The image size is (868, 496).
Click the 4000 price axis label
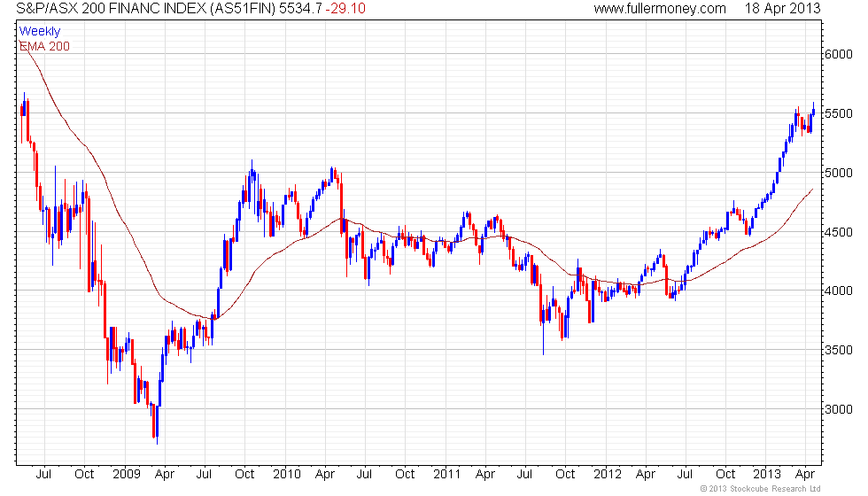point(839,291)
